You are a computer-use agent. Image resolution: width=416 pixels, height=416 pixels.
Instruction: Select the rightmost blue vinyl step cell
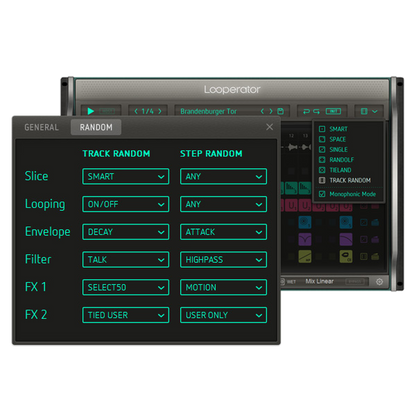[346, 222]
